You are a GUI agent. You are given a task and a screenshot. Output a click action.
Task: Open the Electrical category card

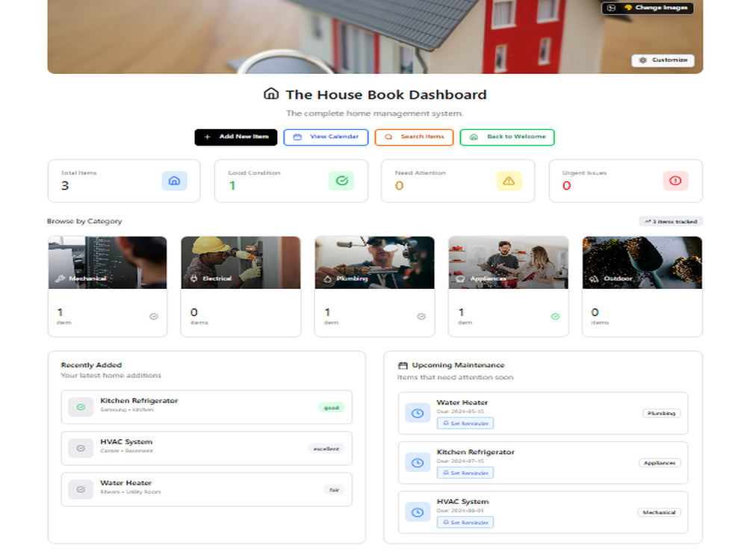coord(241,286)
